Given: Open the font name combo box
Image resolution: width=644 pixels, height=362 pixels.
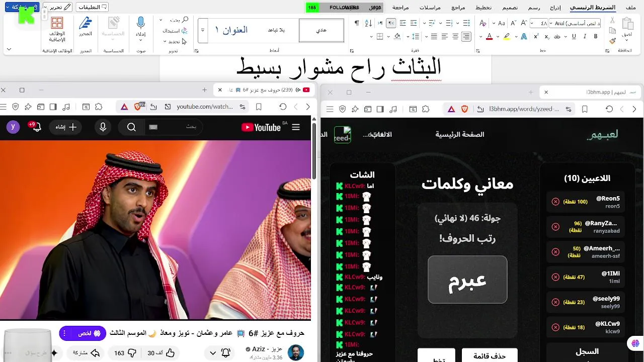Looking at the screenshot, I should point(575,23).
